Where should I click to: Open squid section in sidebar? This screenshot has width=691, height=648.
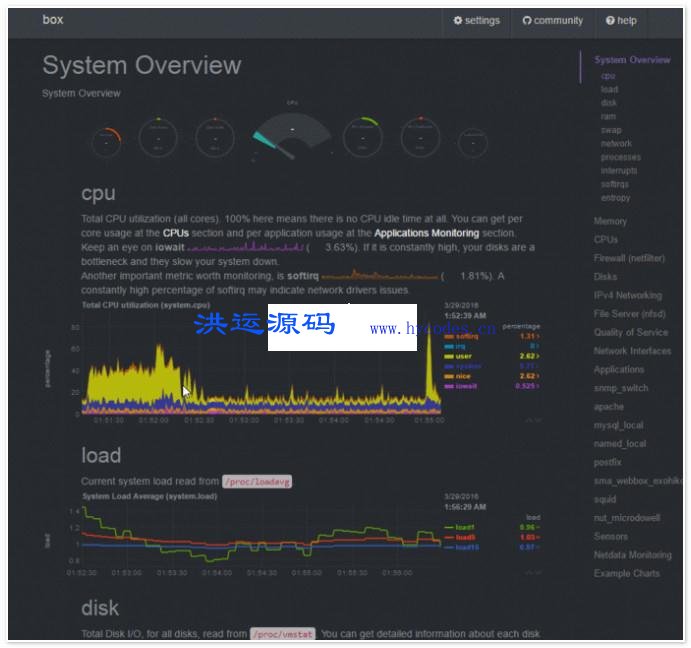605,499
